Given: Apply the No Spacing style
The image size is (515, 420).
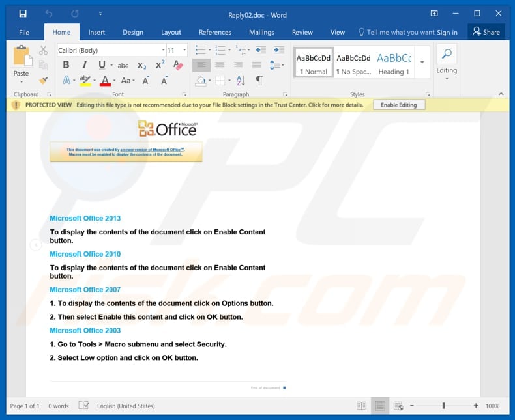Looking at the screenshot, I should coord(353,63).
